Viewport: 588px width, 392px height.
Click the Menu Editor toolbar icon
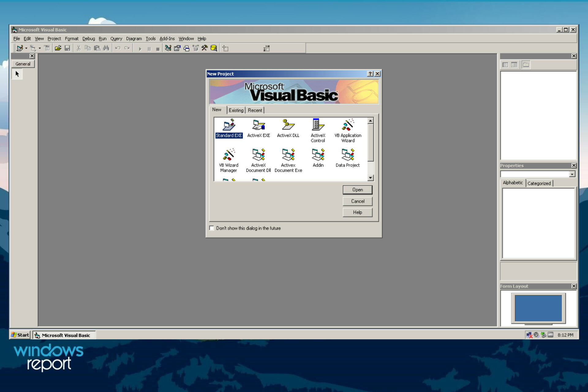pyautogui.click(x=47, y=48)
